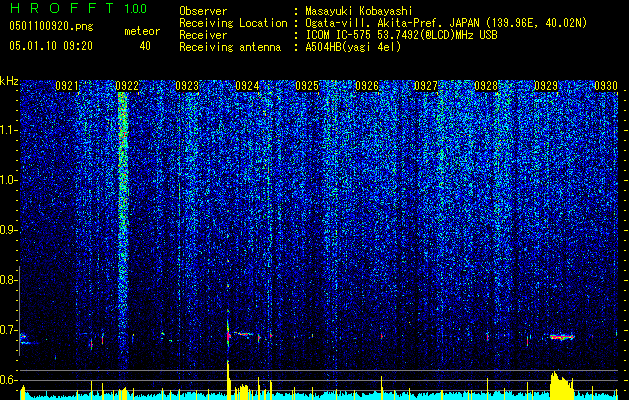Click the 0.8 frequency axis label

(8, 280)
